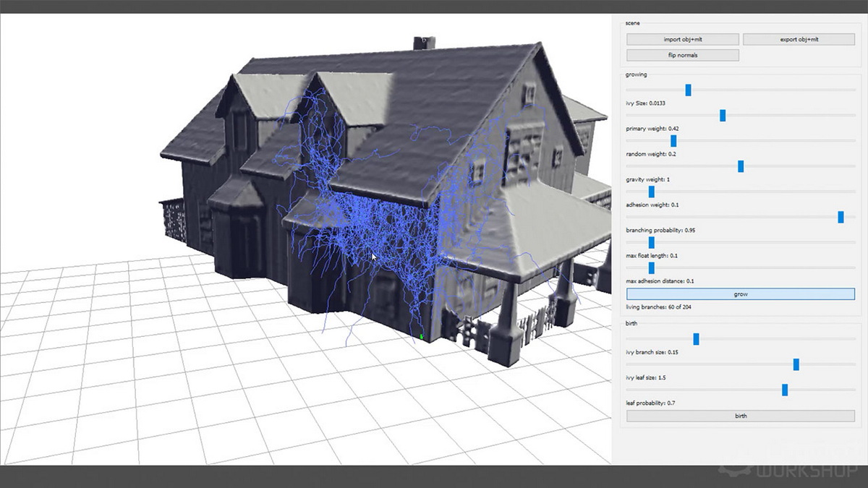Click the birth button

coord(741,416)
